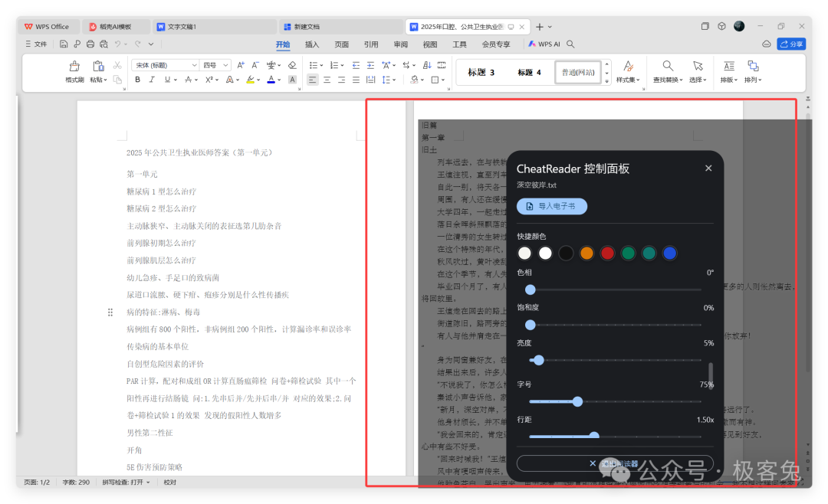The width and height of the screenshot is (828, 504).
Task: Open the 审阅 Review ribbon tab
Action: coord(400,44)
